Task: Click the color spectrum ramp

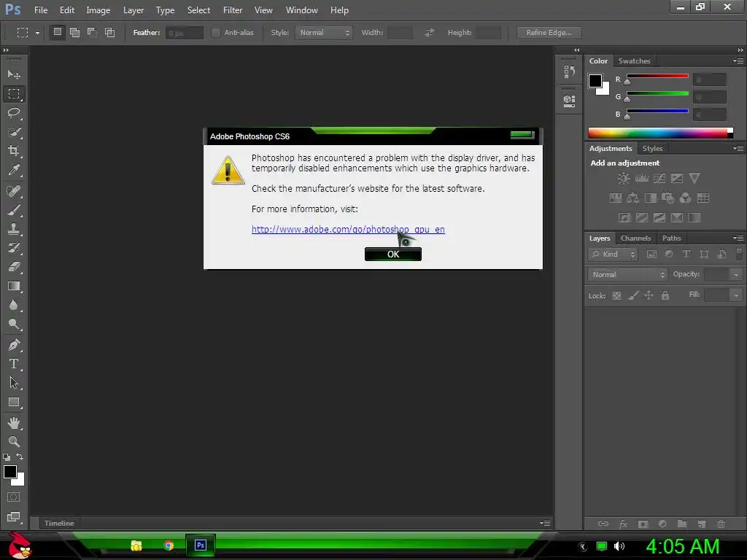Action: click(660, 133)
